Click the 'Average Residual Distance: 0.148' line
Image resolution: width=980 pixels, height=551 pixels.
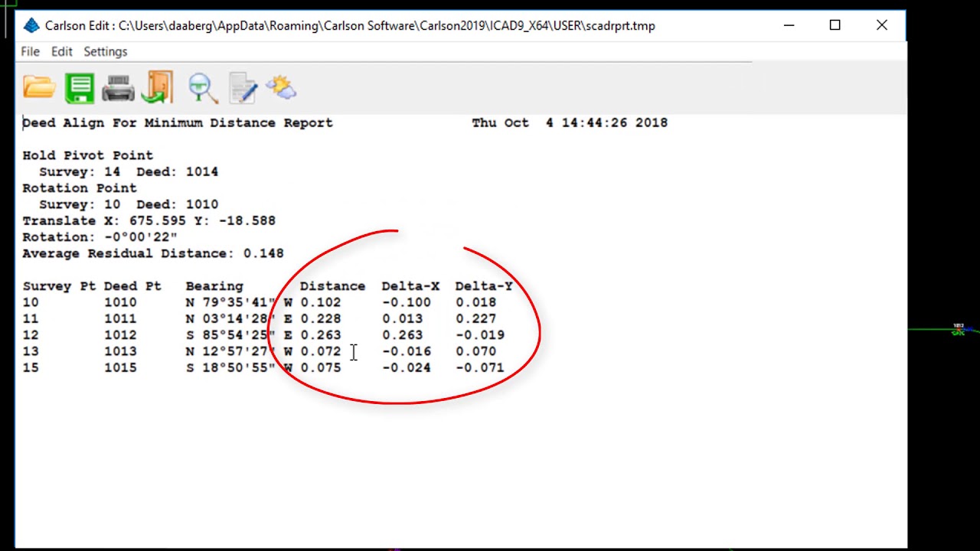153,253
